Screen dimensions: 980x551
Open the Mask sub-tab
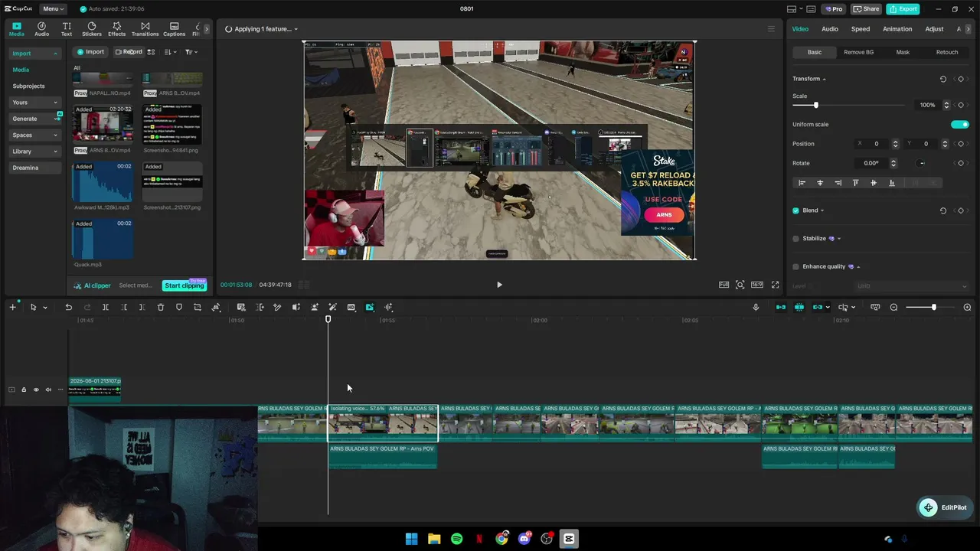click(x=903, y=52)
